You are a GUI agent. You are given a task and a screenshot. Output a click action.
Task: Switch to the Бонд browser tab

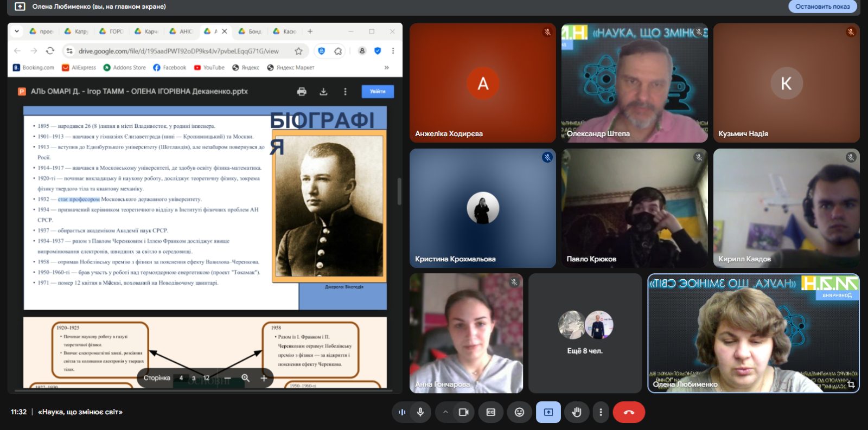[x=251, y=31]
